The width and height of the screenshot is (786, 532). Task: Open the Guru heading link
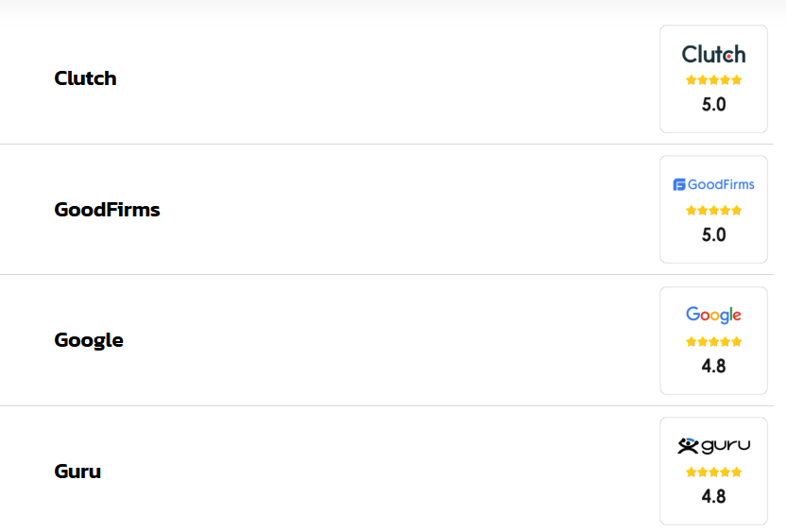(x=77, y=472)
